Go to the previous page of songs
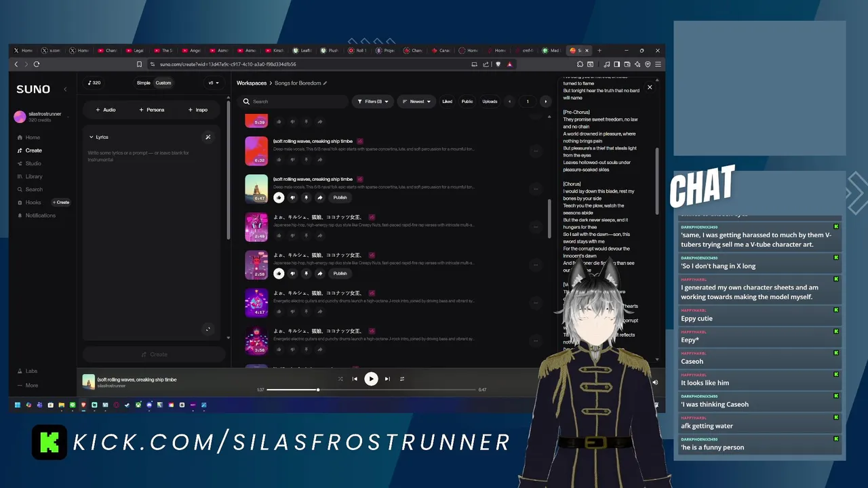This screenshot has height=488, width=868. pyautogui.click(x=509, y=102)
